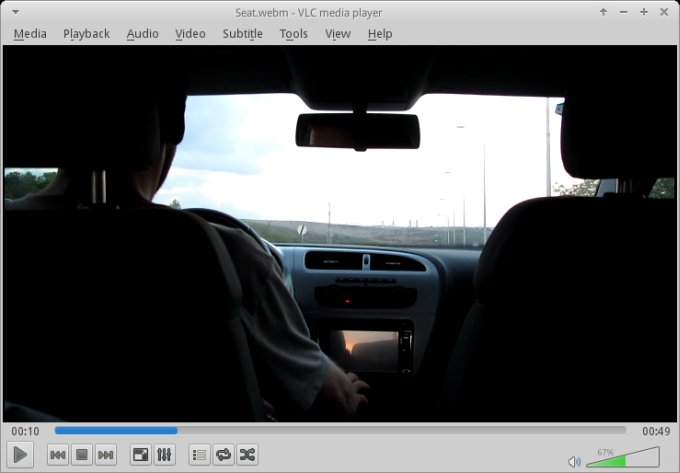Toggle shuffle random playback

click(247, 455)
